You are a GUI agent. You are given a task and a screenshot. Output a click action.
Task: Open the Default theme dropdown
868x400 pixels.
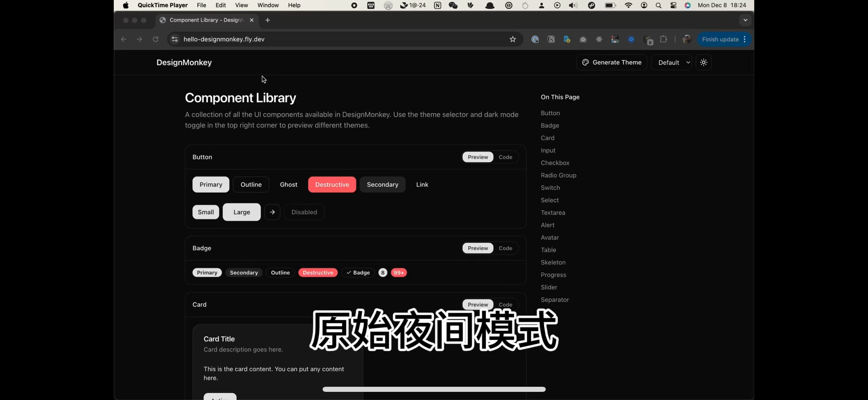pos(671,62)
